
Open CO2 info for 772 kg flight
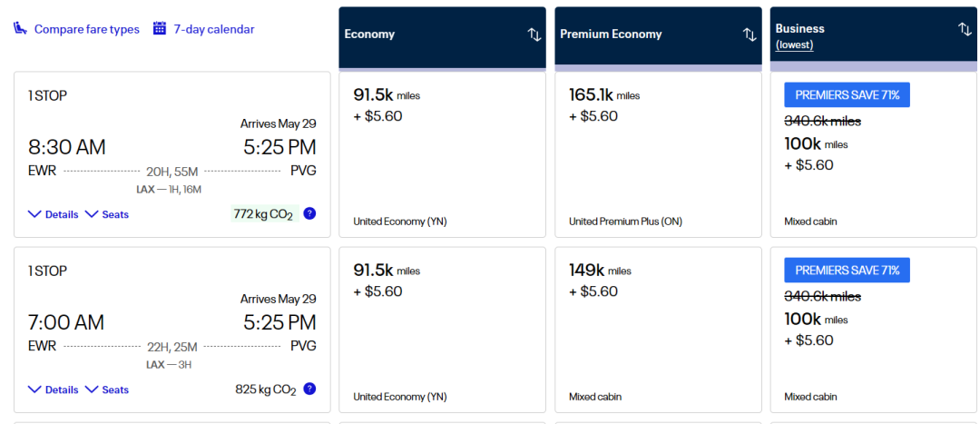coord(309,214)
